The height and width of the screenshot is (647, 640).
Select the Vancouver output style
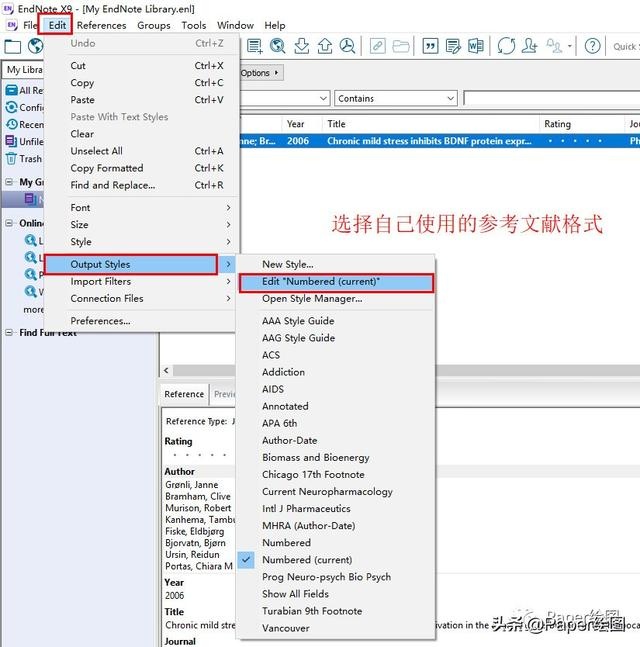click(x=336, y=628)
